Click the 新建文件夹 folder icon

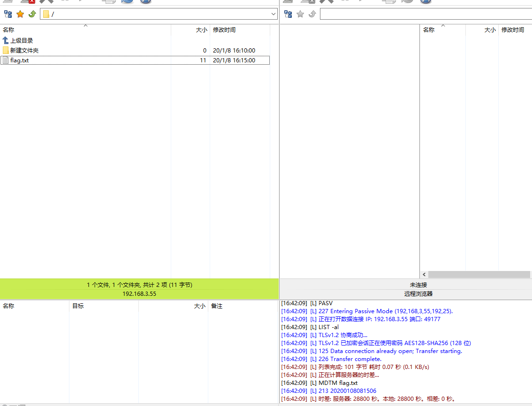(x=6, y=50)
